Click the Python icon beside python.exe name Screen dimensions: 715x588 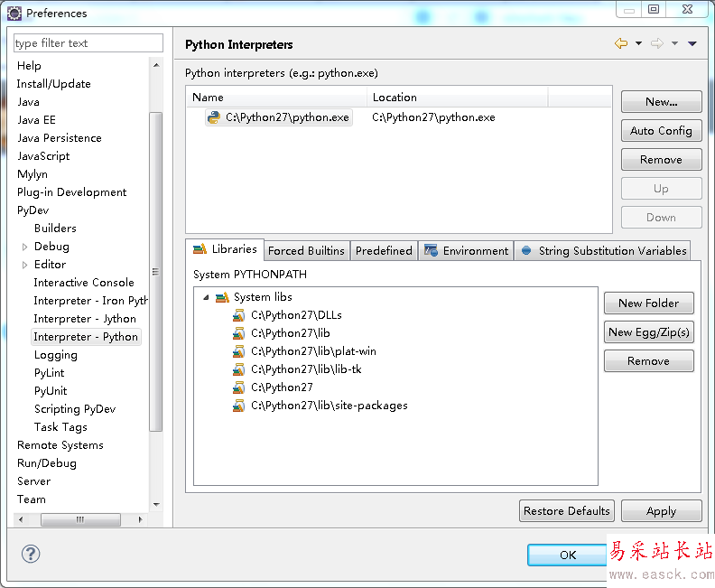[x=213, y=117]
